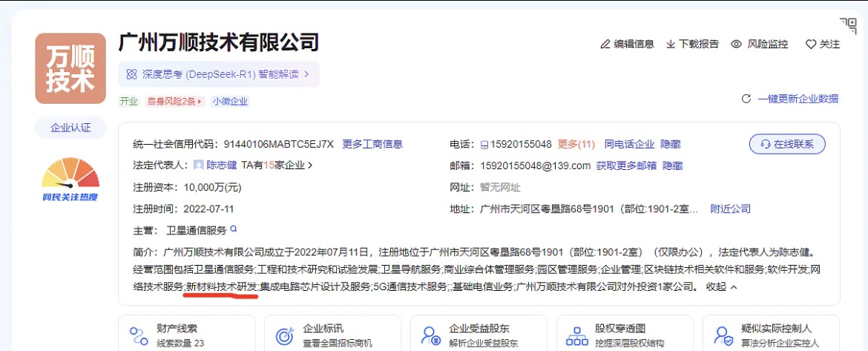Click the 万顺技术 company logo
868x351 pixels.
coord(70,68)
